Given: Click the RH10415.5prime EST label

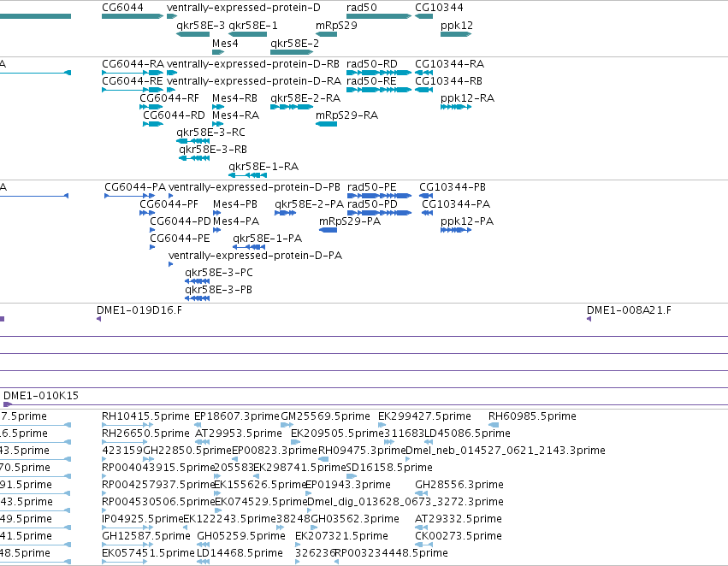Looking at the screenshot, I should pos(145,416).
